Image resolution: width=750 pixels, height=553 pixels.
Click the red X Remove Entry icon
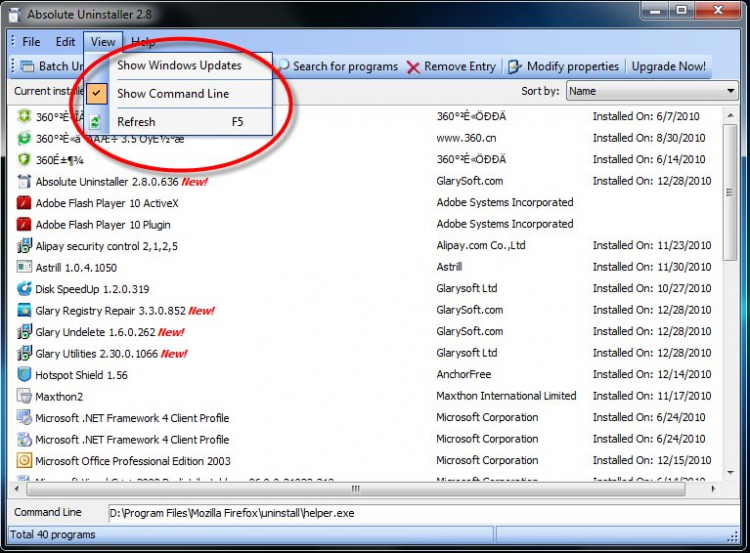pyautogui.click(x=413, y=67)
